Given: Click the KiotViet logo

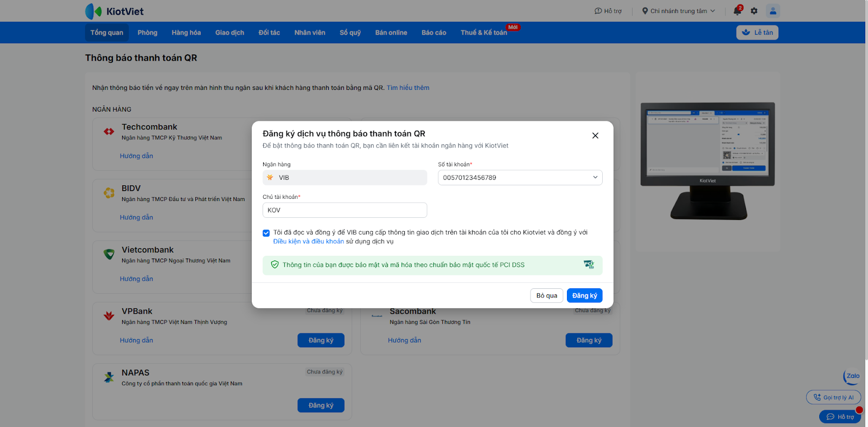Looking at the screenshot, I should [x=114, y=11].
